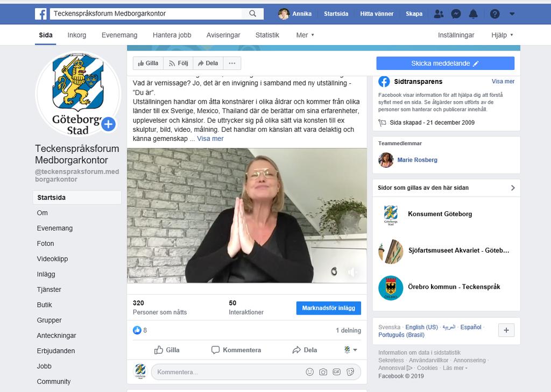Click the plus button to add languages
Screen dimensions: 551x392
coord(506,330)
